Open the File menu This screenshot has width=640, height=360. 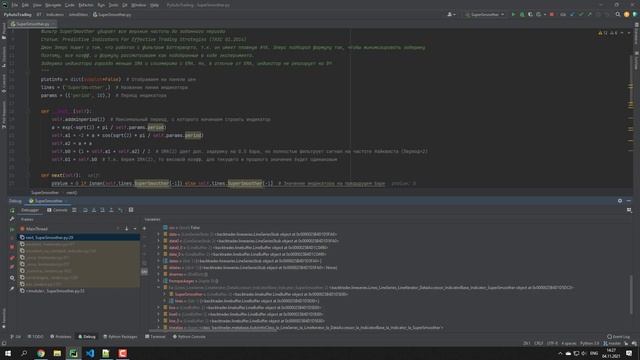[15, 5]
